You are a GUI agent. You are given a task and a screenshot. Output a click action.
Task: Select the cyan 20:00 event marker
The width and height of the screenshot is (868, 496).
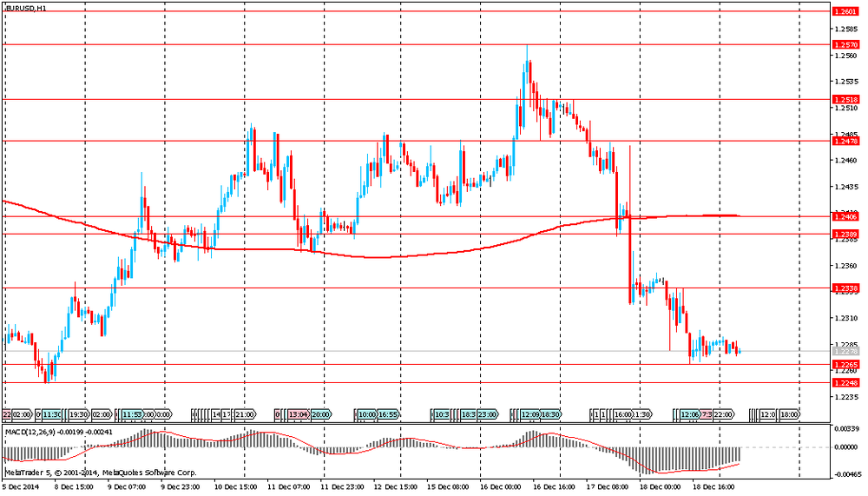321,414
